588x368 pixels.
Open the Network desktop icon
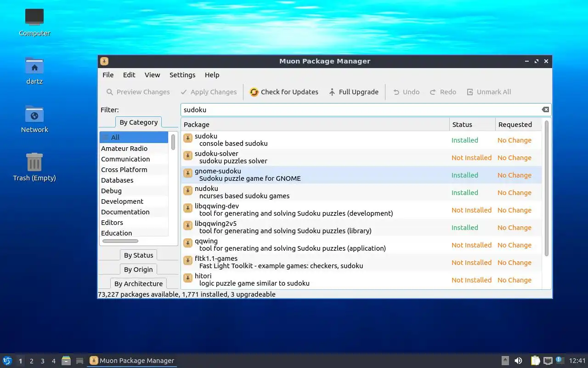pos(34,119)
